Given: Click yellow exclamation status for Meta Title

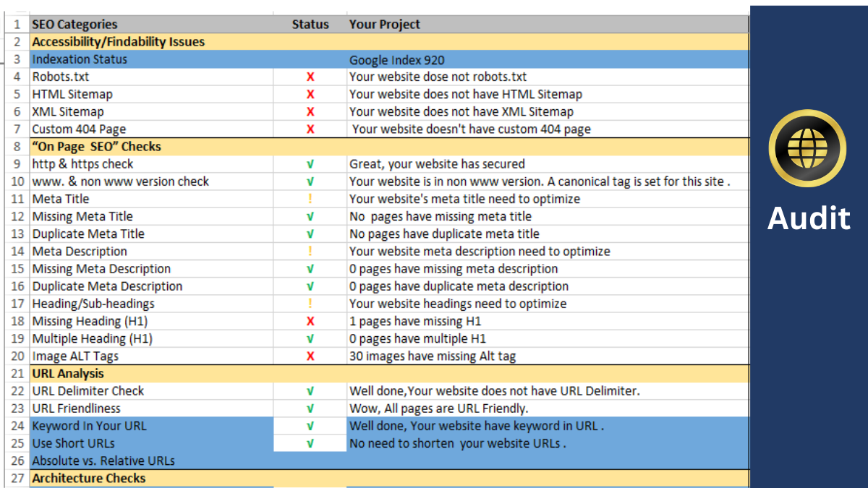Looking at the screenshot, I should pos(310,199).
